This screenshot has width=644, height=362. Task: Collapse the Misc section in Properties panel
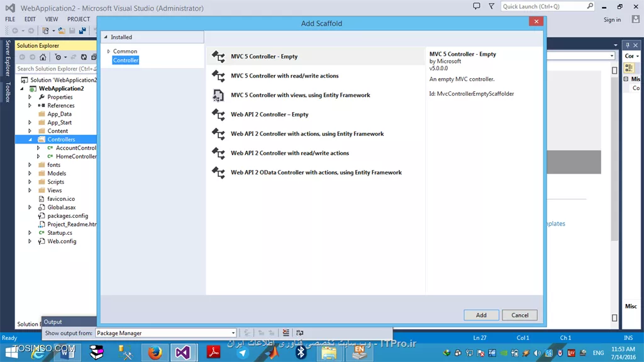626,79
